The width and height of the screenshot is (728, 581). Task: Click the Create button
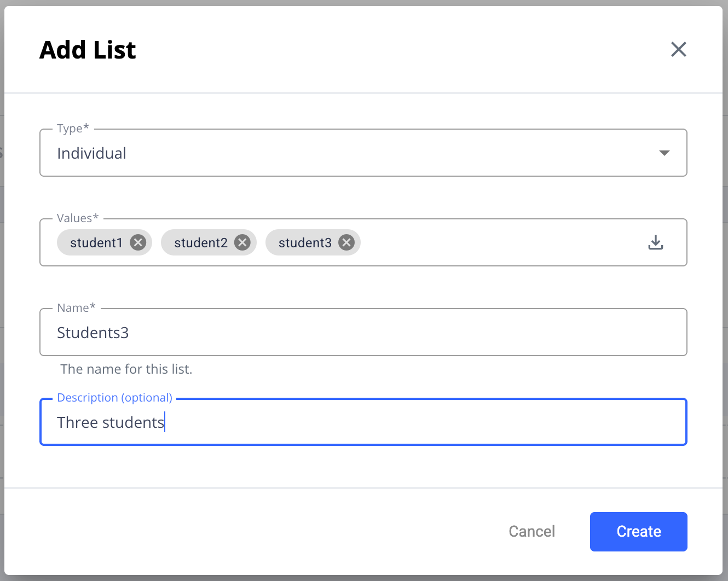click(638, 531)
